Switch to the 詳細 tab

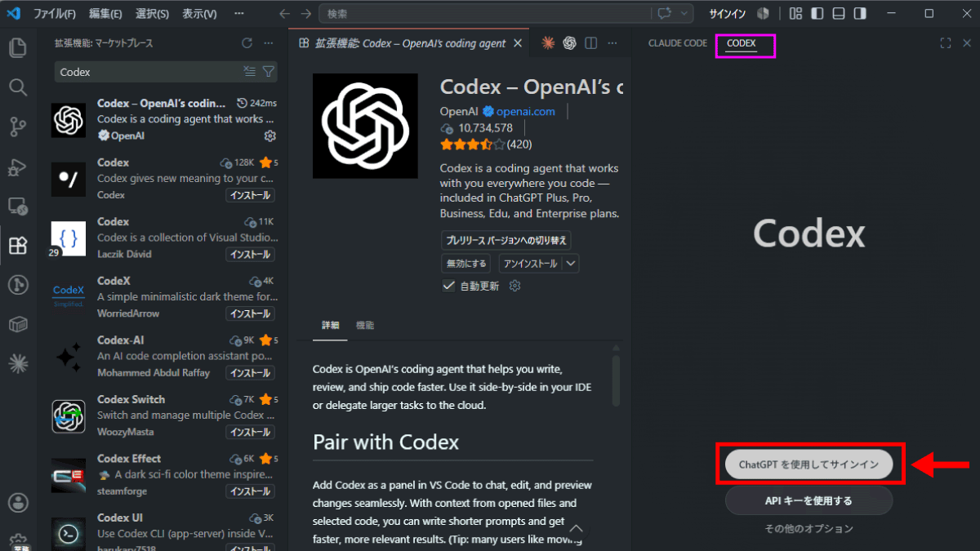(x=330, y=325)
